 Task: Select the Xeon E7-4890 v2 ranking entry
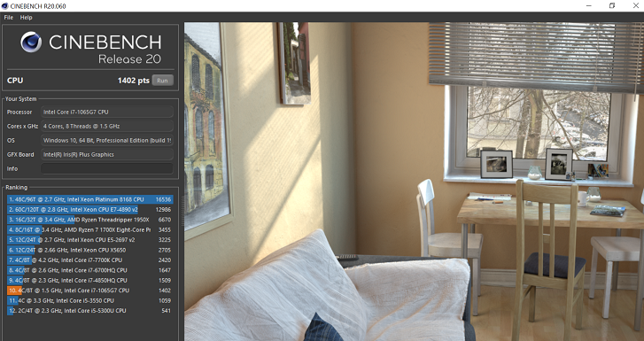(90, 210)
